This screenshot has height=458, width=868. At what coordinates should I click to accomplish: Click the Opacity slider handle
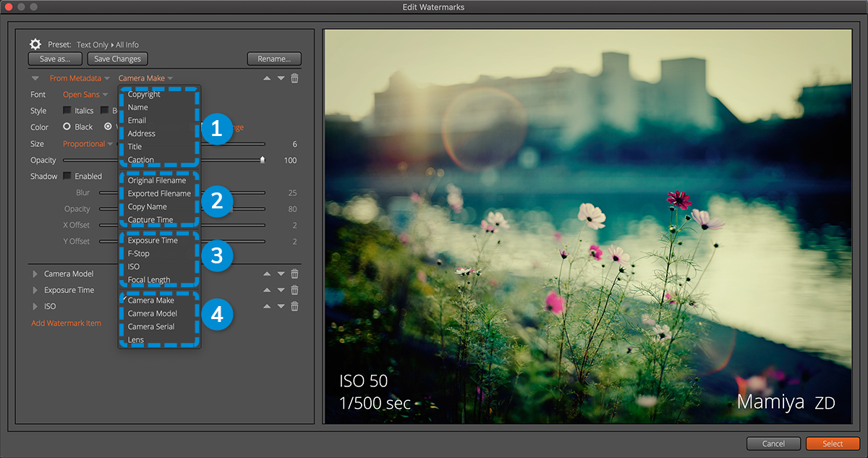point(263,160)
